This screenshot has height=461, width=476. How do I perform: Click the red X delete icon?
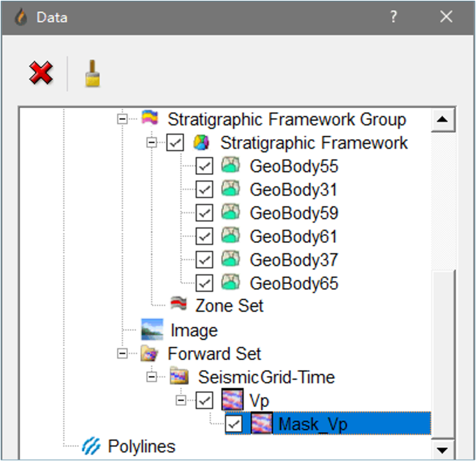coord(41,73)
